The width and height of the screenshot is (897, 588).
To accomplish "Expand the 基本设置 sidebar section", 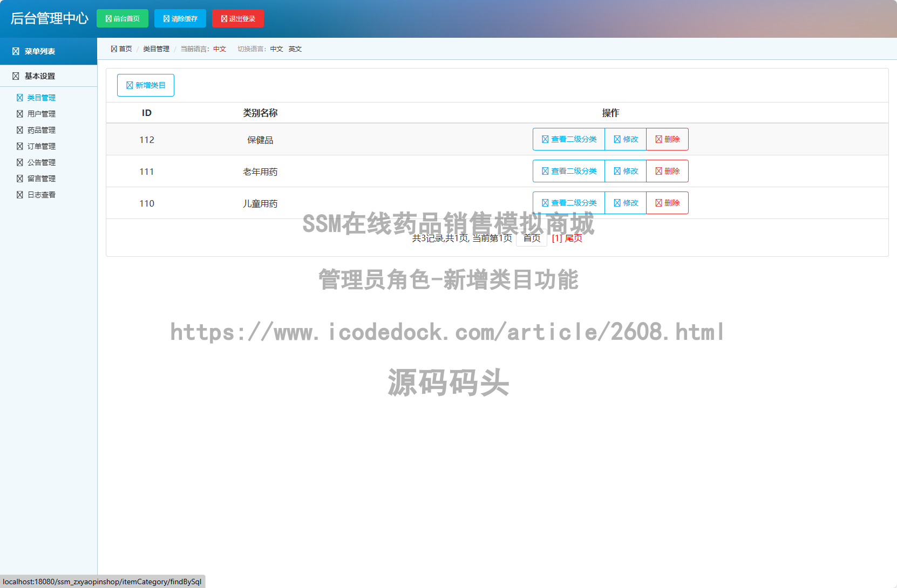I will tap(40, 76).
